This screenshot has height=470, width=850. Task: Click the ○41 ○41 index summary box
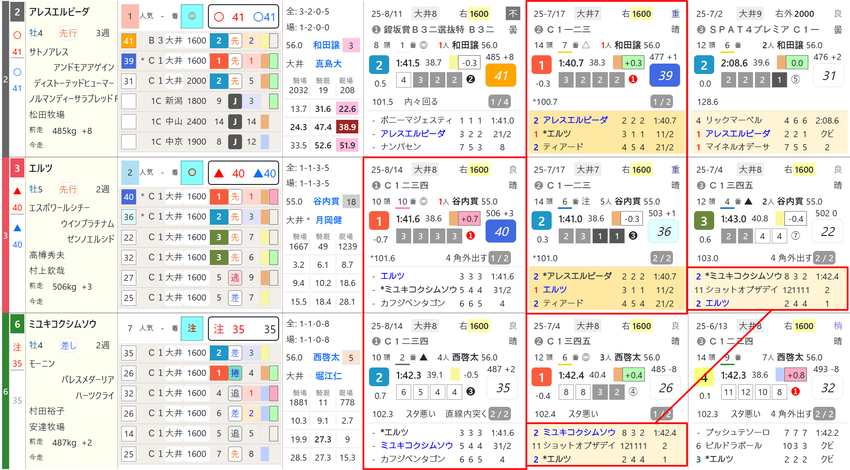pyautogui.click(x=243, y=17)
